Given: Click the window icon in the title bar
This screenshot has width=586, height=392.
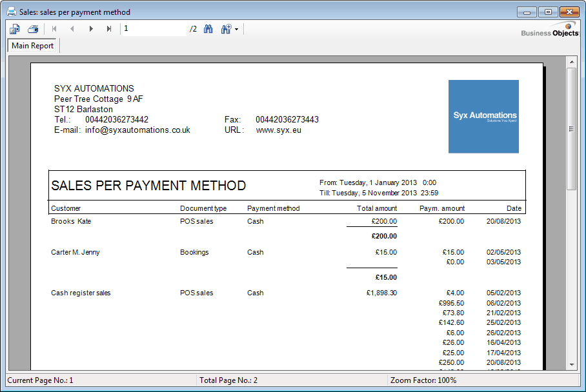Looking at the screenshot, I should tap(11, 12).
